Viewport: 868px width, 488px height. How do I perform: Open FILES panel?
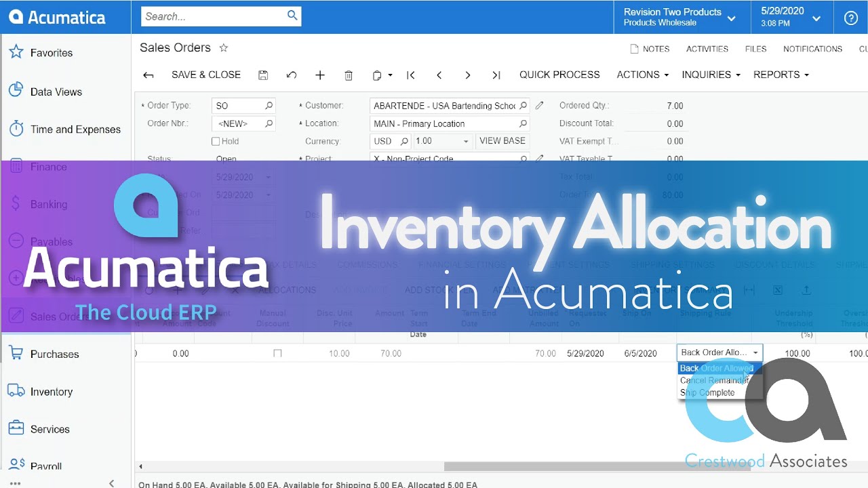(x=755, y=49)
